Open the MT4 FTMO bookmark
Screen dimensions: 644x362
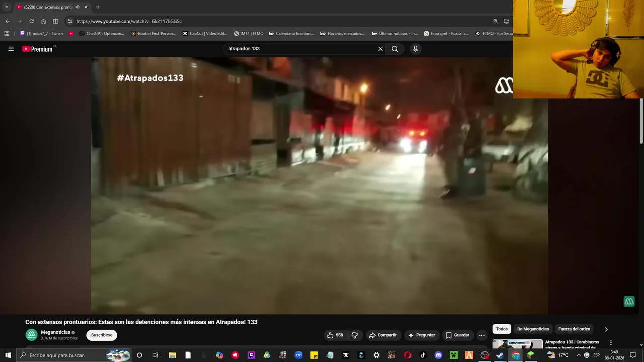tap(249, 34)
